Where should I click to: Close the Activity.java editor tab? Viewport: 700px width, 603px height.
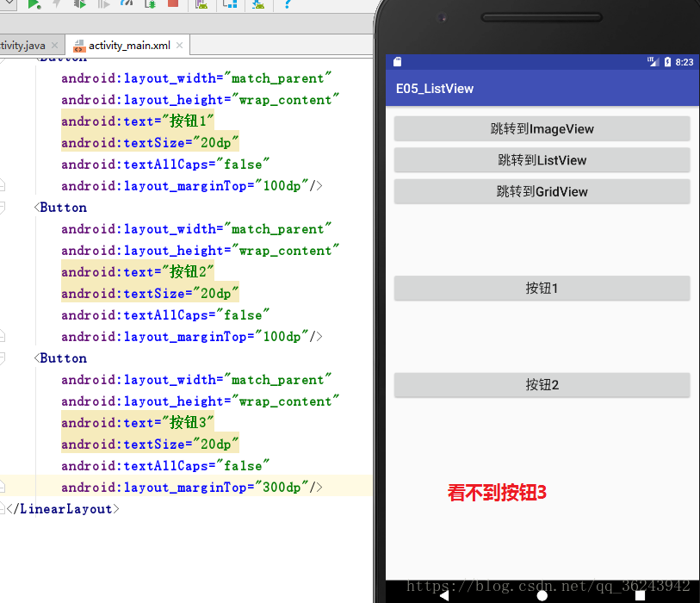pyautogui.click(x=54, y=45)
